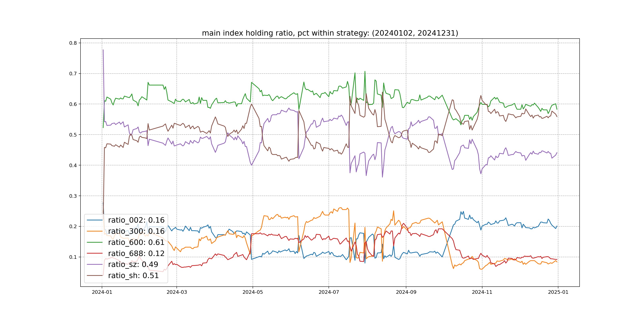Select the 'ratio_300: 0.16' legend label
The image size is (644, 322).
[136, 231]
